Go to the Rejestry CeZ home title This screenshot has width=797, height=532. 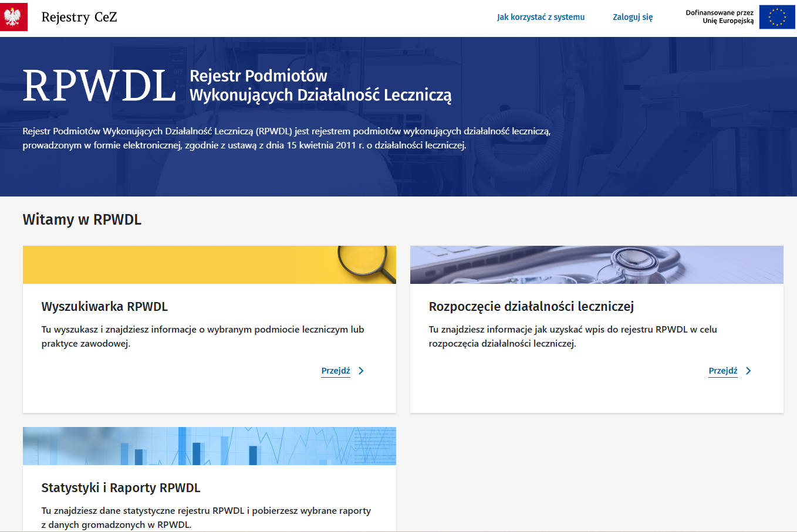coord(79,17)
